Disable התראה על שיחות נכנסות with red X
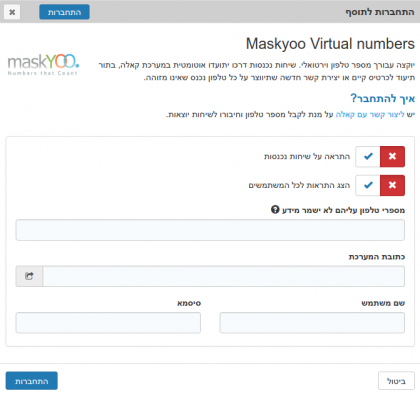The height and width of the screenshot is (396, 420). pos(392,156)
